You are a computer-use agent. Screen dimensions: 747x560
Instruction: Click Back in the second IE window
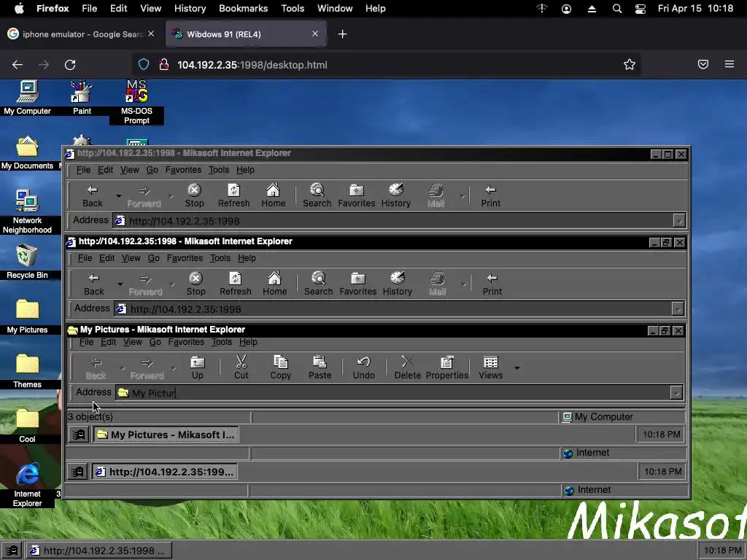click(x=94, y=284)
